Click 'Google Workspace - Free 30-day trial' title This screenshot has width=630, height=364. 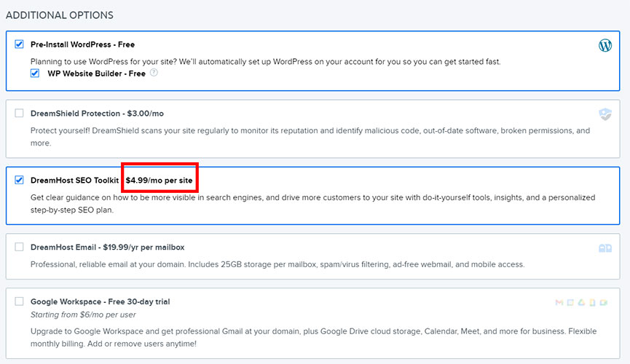100,301
